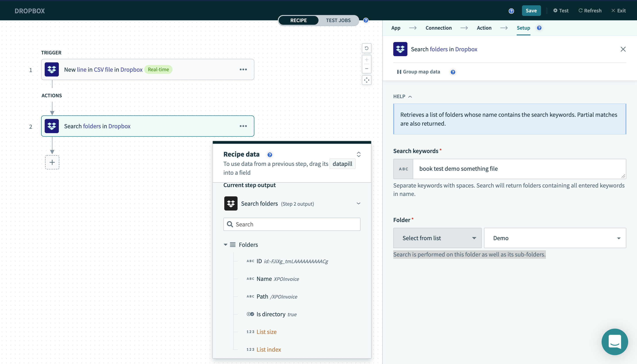637x364 pixels.
Task: Click the close X on Search folders panel
Action: coord(623,49)
